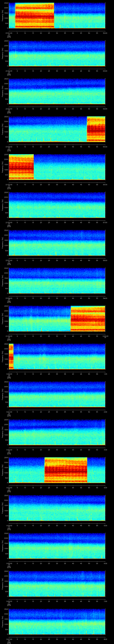Click the 52:00 end label on the first axis
Viewport: 114px width, 644px height.
(x=105, y=33)
